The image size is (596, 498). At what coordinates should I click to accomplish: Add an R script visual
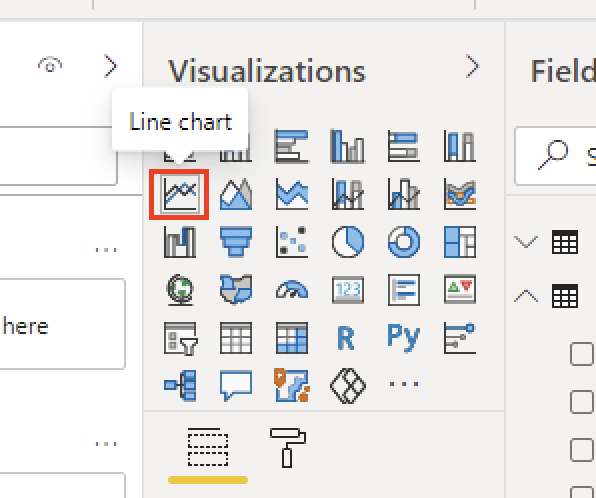pos(346,338)
